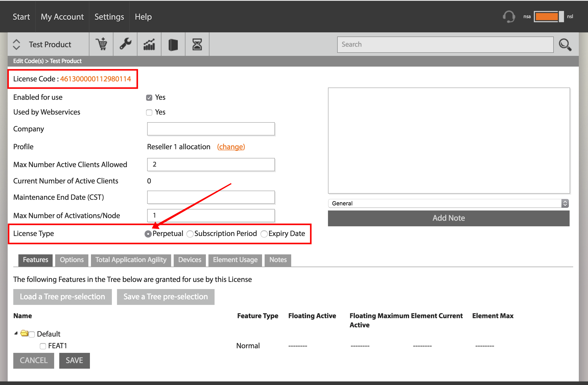588x385 pixels.
Task: Click the headset support icon
Action: point(509,17)
